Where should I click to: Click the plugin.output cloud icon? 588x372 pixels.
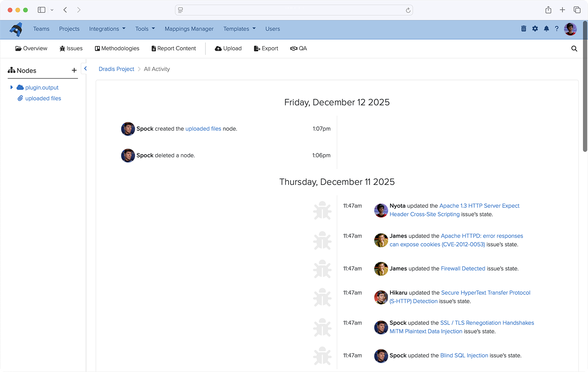20,87
